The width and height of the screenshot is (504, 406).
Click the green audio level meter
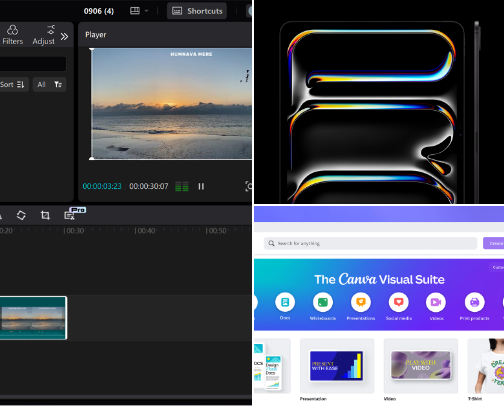click(x=182, y=186)
